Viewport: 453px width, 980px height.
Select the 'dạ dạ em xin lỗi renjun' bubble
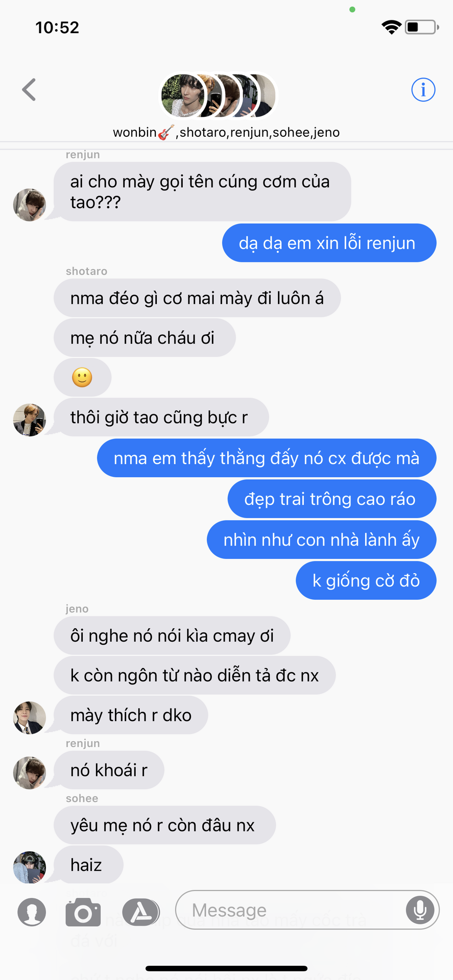(329, 243)
